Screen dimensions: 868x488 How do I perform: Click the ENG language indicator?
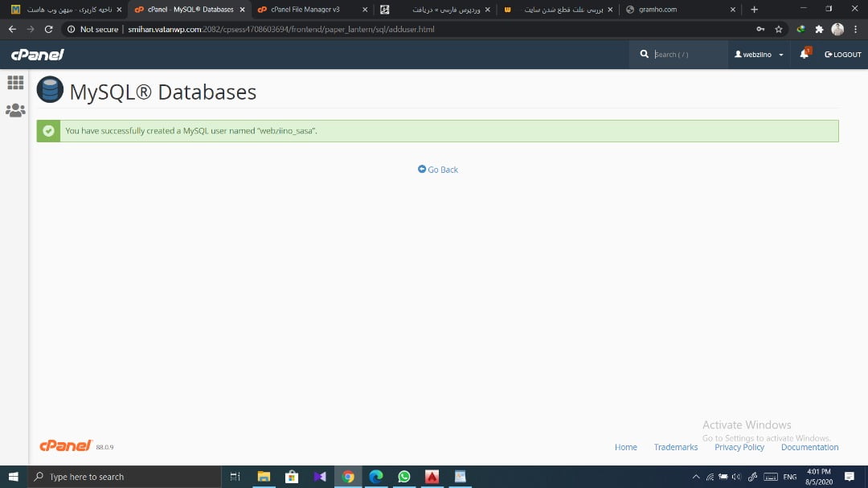pos(790,477)
